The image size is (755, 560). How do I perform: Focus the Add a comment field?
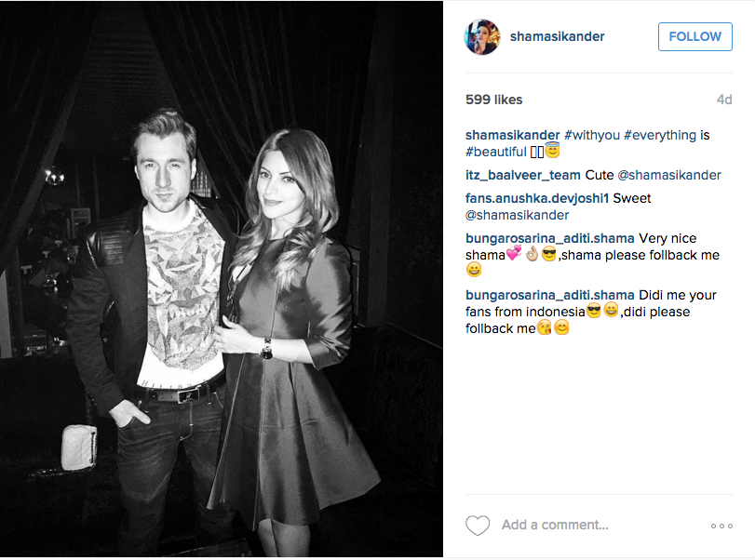pyautogui.click(x=555, y=525)
